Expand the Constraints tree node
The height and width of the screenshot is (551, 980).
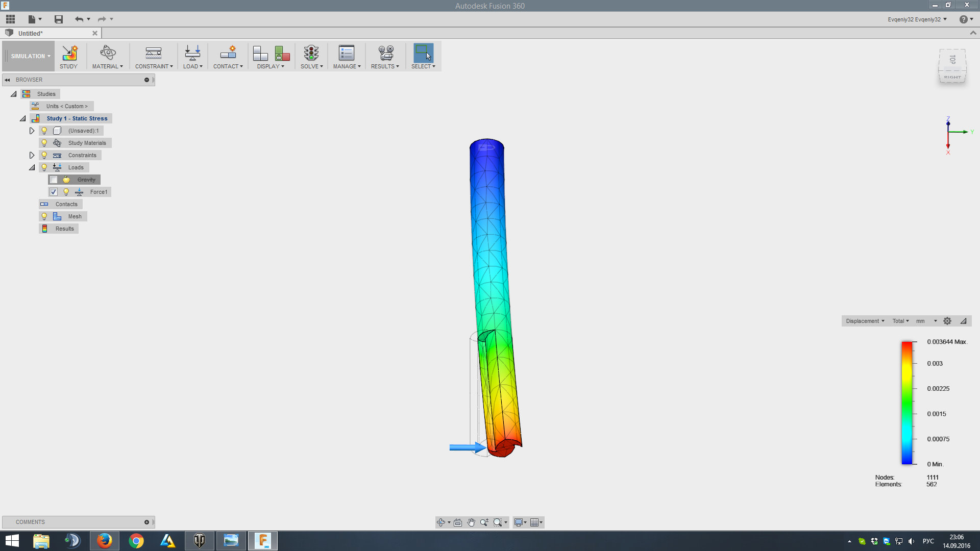coord(32,155)
